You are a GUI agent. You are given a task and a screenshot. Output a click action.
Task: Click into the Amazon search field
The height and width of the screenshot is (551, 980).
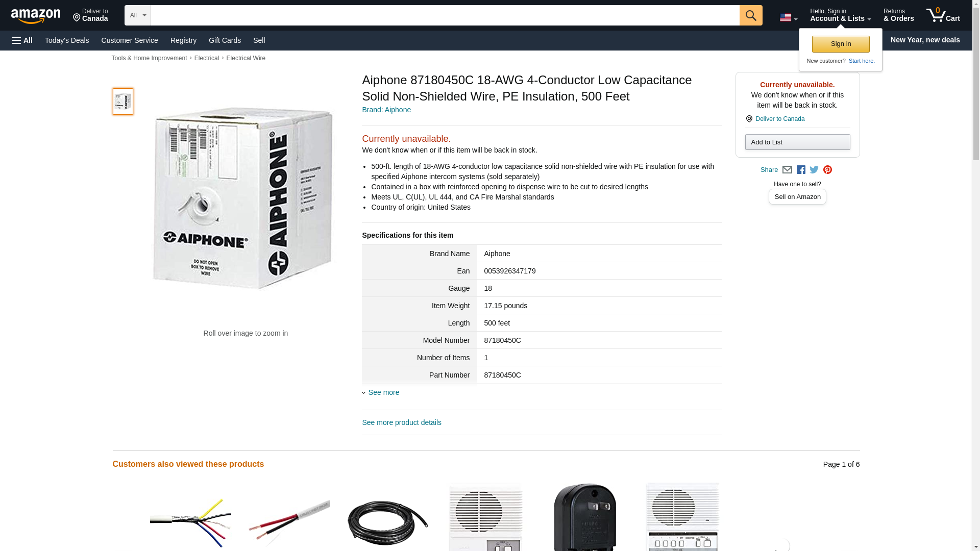pos(445,15)
